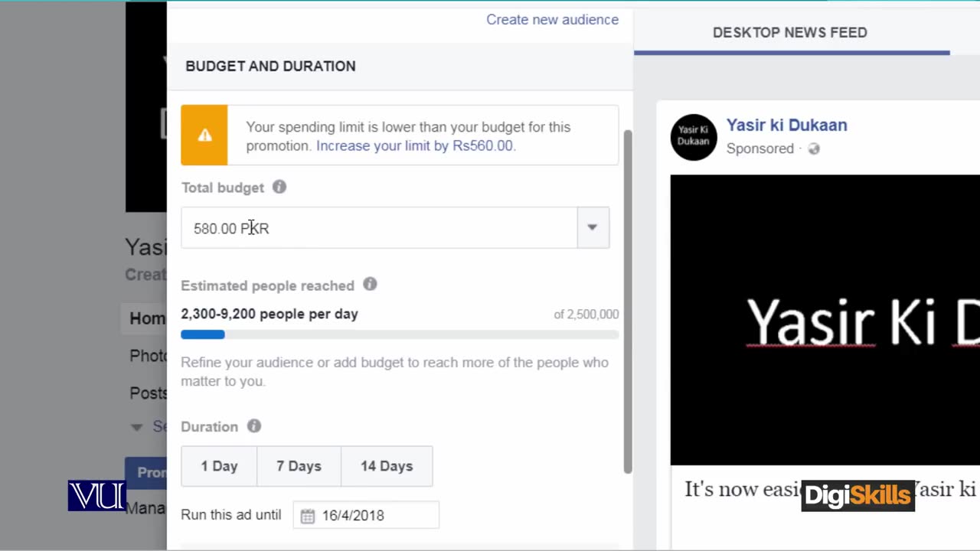
Task: Select the 14 Days duration button
Action: tap(387, 466)
